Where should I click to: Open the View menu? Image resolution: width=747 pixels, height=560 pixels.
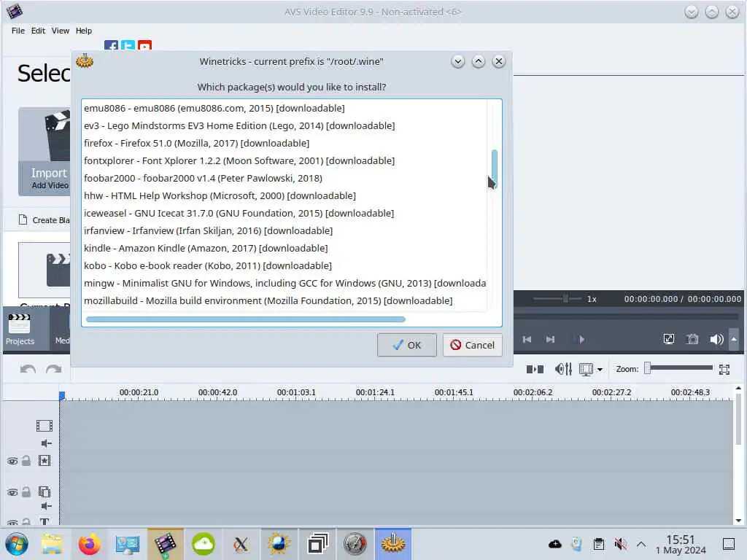pyautogui.click(x=61, y=31)
